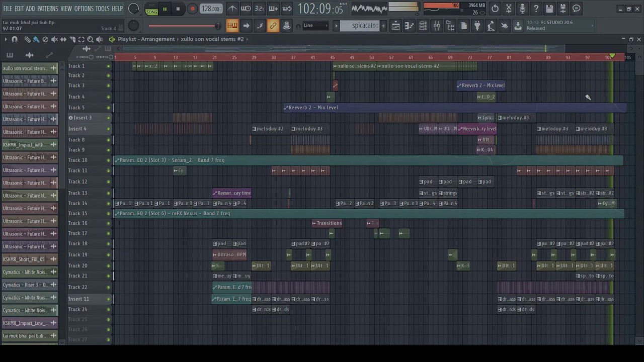Click the master pitch knob

click(133, 26)
